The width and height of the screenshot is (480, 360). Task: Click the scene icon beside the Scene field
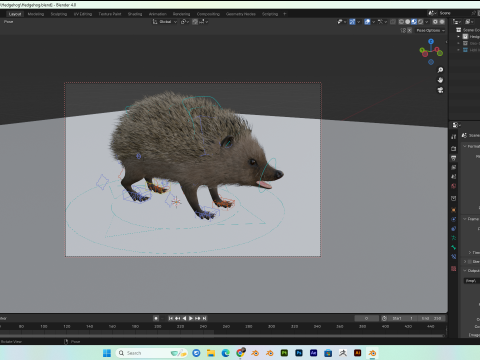[x=432, y=13]
